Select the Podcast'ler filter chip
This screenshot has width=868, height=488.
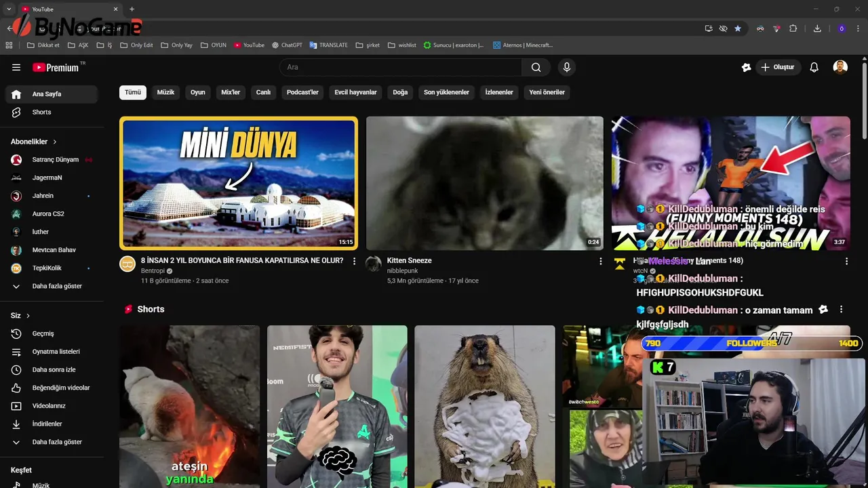(302, 92)
